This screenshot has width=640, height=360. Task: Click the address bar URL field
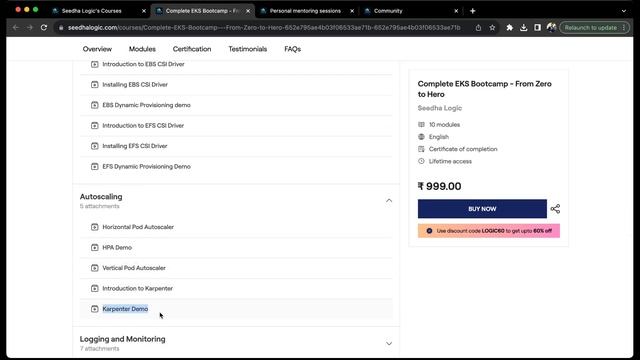click(264, 28)
